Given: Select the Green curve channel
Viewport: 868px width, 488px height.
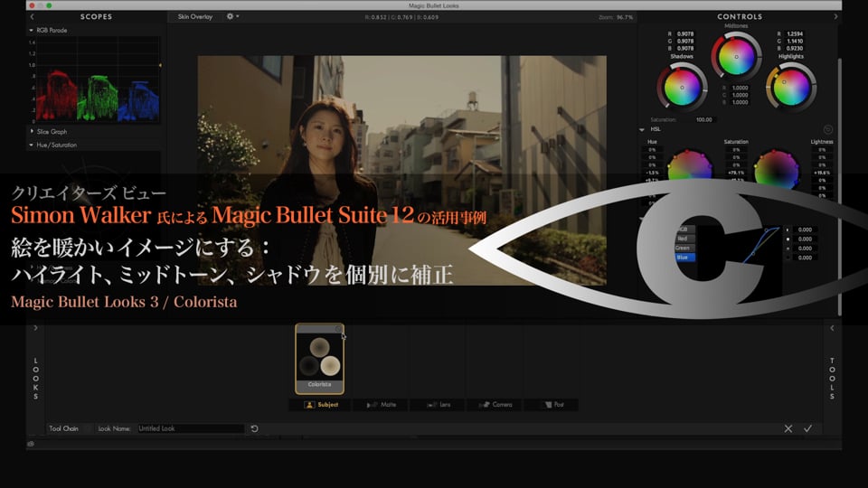Looking at the screenshot, I should point(683,248).
